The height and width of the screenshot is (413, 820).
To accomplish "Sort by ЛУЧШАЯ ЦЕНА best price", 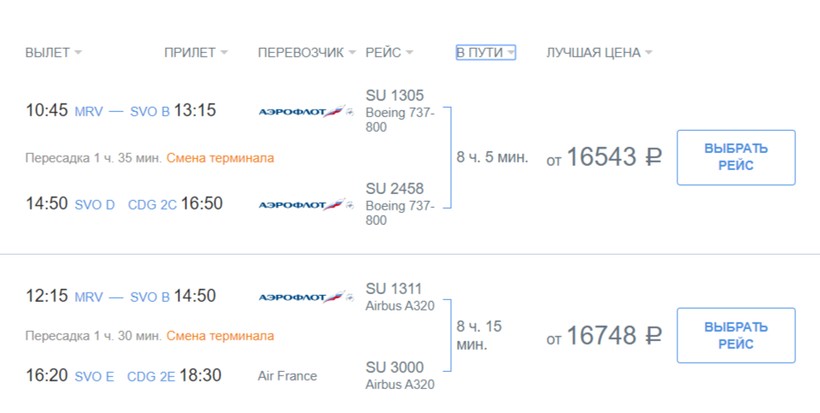I will tap(599, 53).
